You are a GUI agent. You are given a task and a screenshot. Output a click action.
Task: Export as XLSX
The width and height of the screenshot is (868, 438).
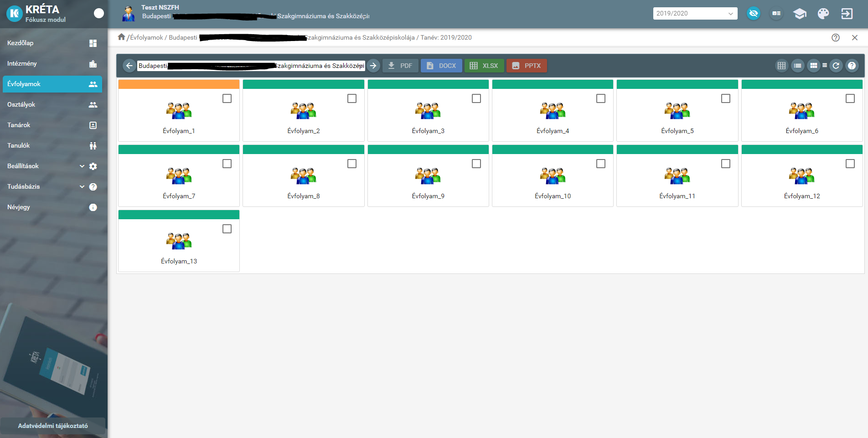[484, 66]
